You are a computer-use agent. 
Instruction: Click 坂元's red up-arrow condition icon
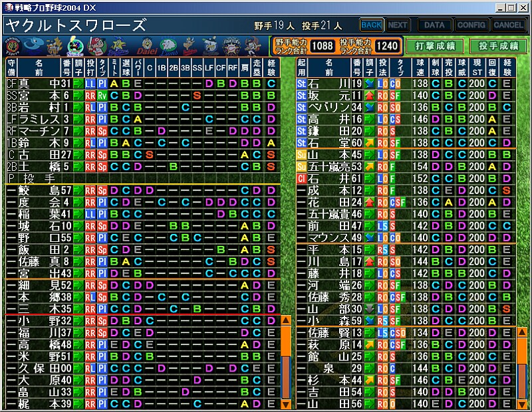pos(369,96)
